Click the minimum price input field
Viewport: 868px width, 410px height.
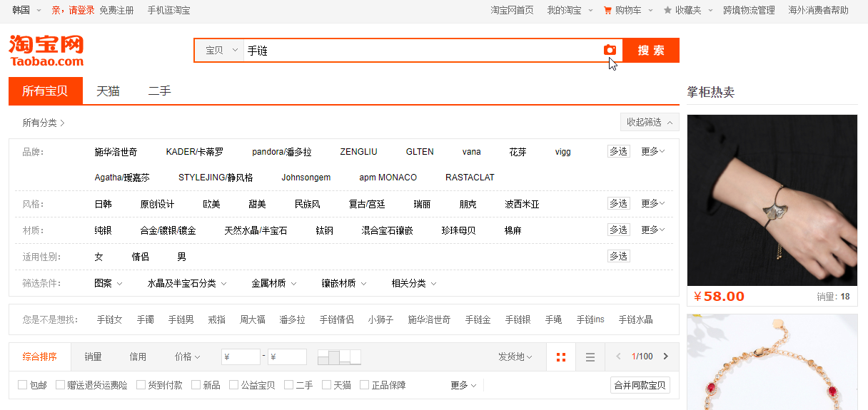[241, 357]
